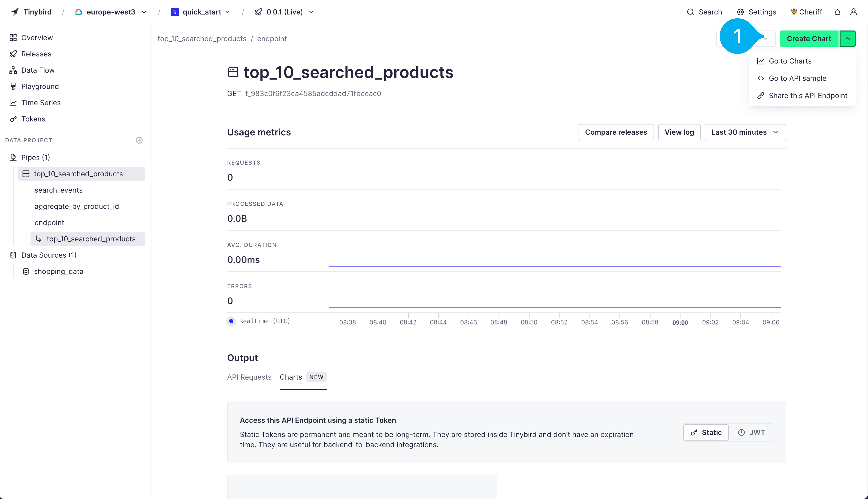This screenshot has height=499, width=868.
Task: Open the europe-west3 region dropdown
Action: (x=110, y=12)
